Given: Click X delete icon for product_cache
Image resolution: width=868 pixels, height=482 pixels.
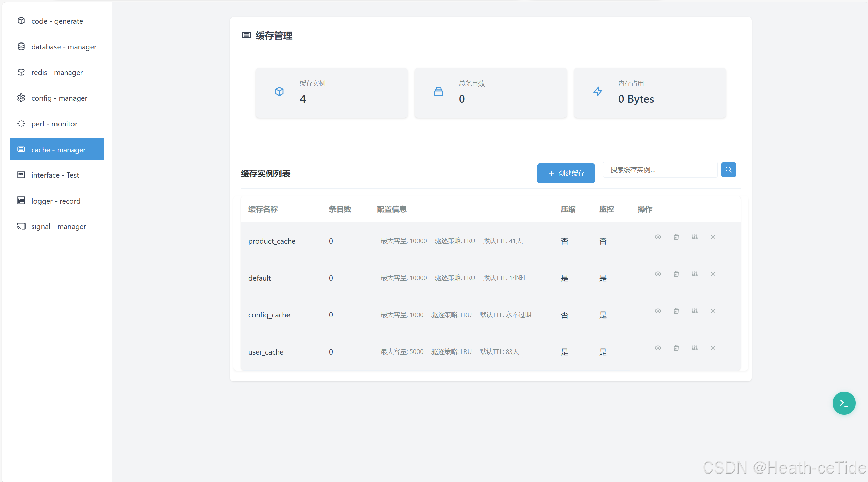Looking at the screenshot, I should 713,237.
